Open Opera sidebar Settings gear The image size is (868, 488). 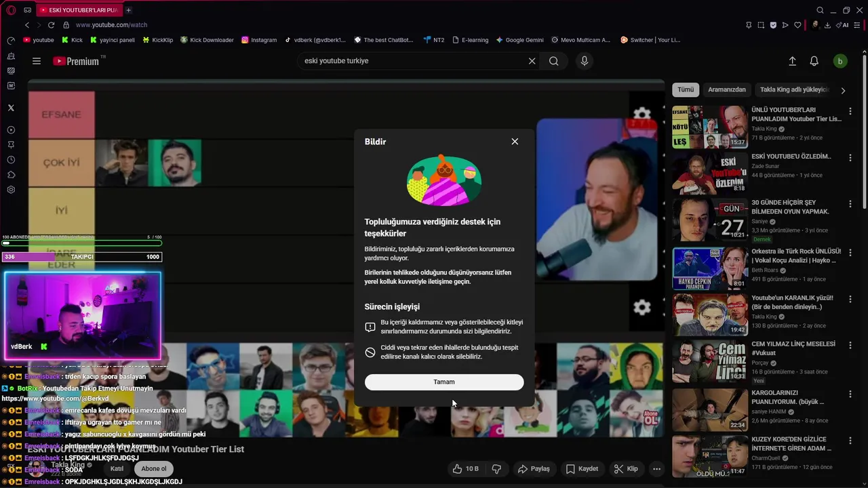(11, 190)
